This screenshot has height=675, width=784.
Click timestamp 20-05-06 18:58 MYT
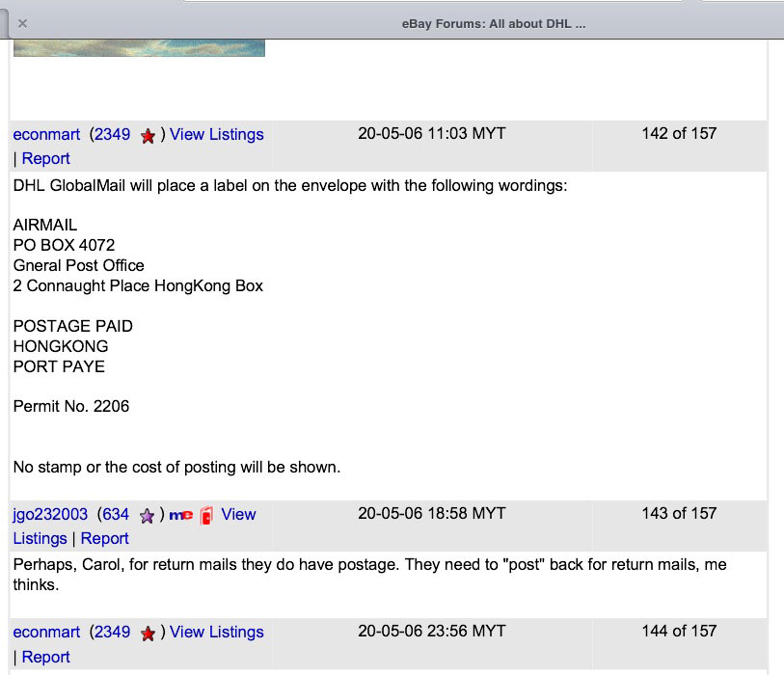tap(432, 514)
